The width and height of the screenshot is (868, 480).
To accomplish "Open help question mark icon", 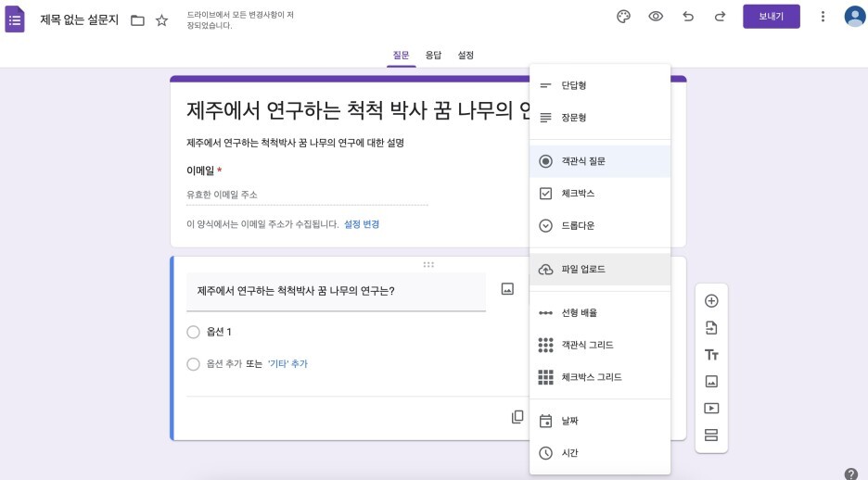I will [850, 474].
